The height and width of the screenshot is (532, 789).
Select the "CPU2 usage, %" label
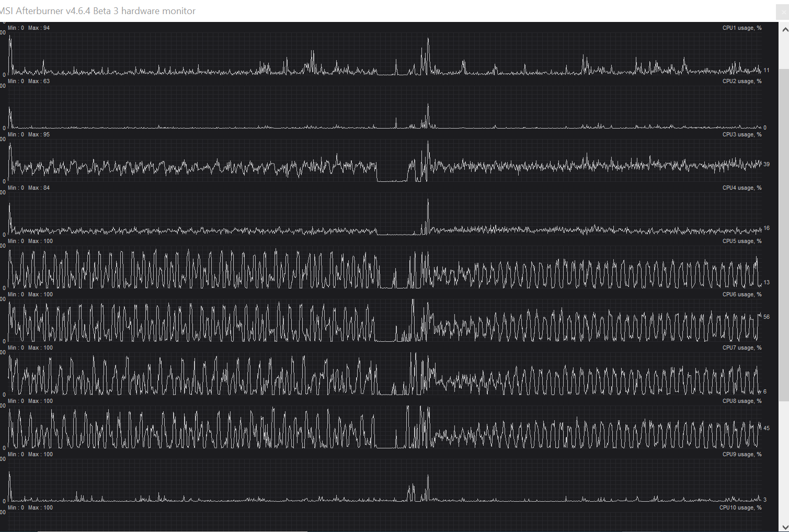742,82
